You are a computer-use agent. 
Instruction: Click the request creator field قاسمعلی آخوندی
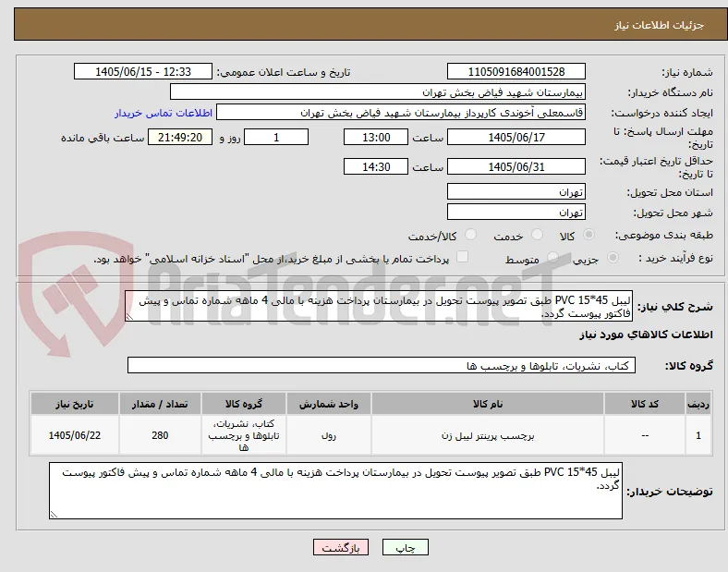tap(401, 113)
